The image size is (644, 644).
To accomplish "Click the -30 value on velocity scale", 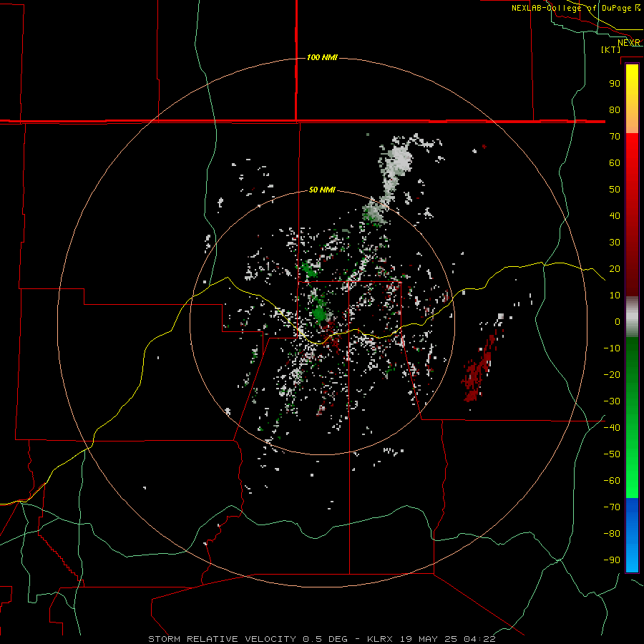I will click(x=612, y=401).
